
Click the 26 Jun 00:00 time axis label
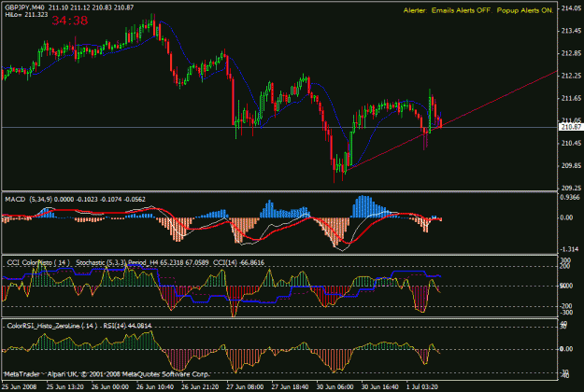pyautogui.click(x=110, y=386)
